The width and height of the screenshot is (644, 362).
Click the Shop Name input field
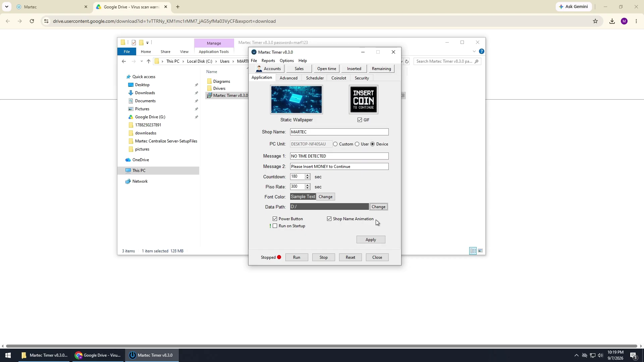point(339,132)
